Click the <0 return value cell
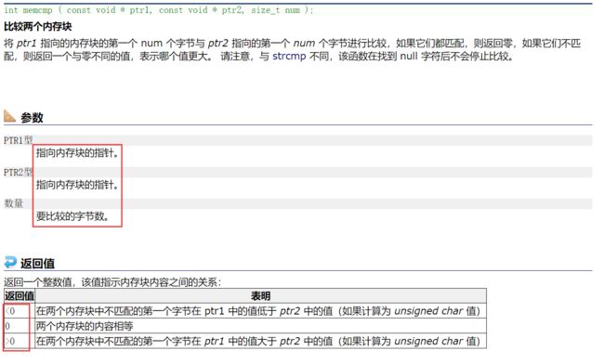The width and height of the screenshot is (604, 364). point(20,311)
